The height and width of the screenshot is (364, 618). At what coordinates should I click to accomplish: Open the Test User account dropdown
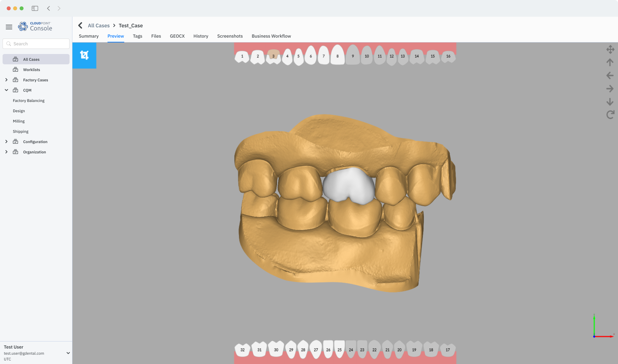click(x=68, y=353)
